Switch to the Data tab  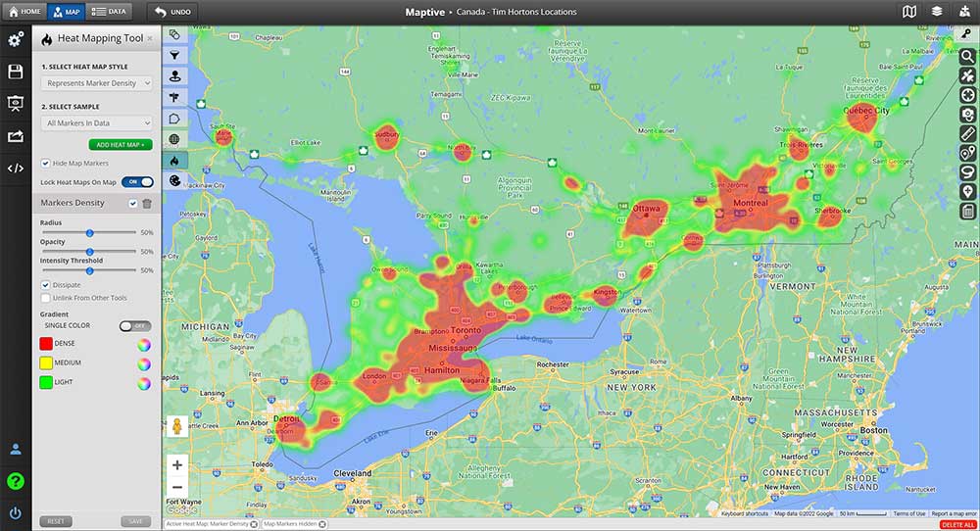[x=109, y=11]
